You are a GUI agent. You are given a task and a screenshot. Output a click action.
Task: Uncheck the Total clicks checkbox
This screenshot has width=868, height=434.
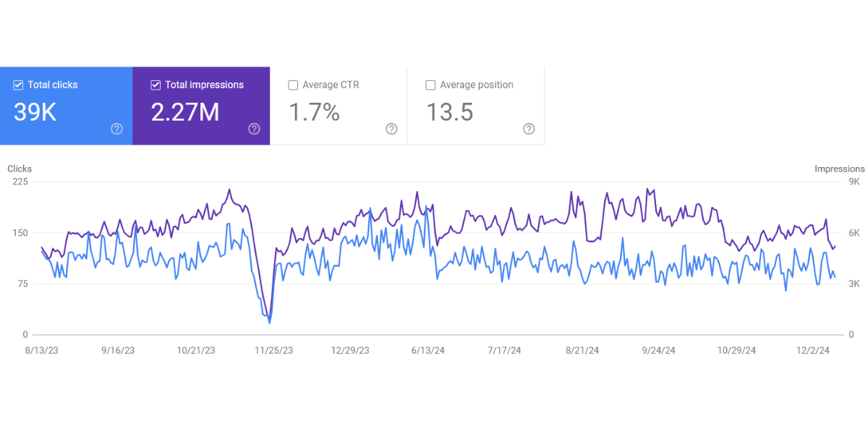(18, 85)
